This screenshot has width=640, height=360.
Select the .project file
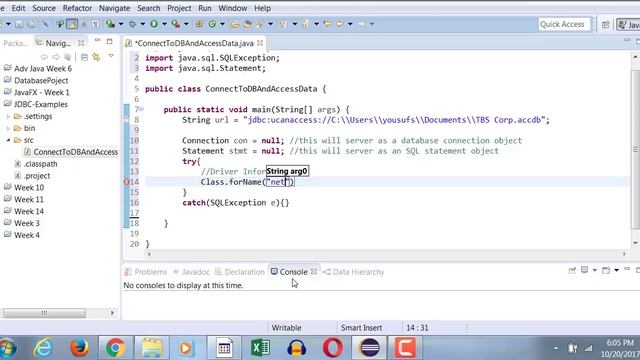[x=37, y=176]
